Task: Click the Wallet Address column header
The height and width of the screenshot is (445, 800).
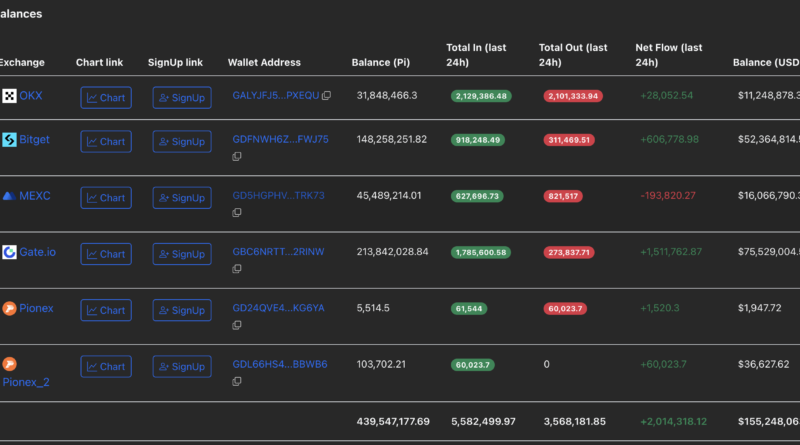Action: coord(264,63)
